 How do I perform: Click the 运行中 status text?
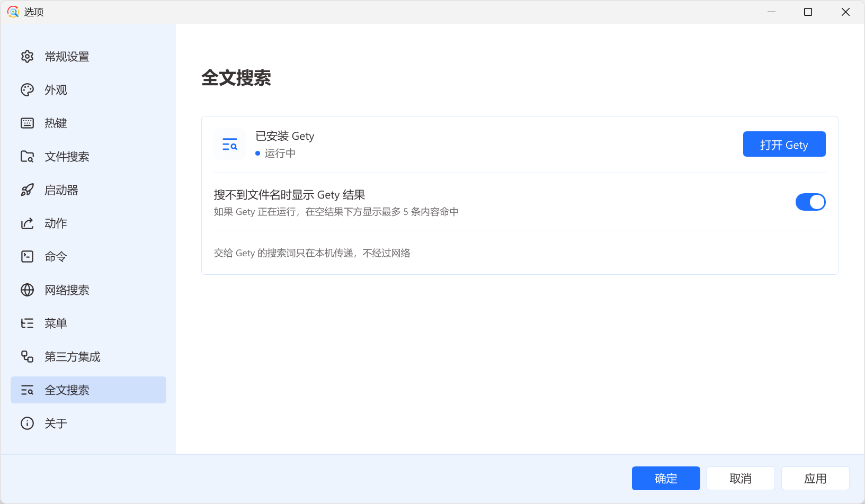280,154
